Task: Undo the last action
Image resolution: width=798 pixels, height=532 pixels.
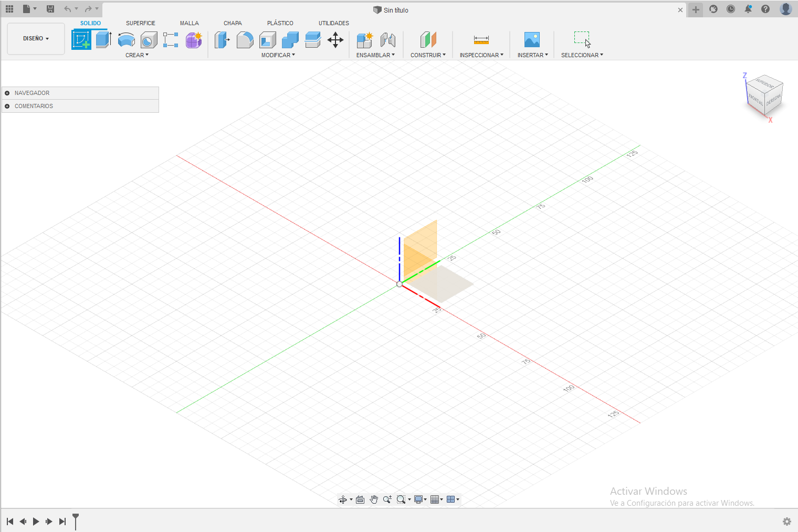Action: [x=68, y=9]
